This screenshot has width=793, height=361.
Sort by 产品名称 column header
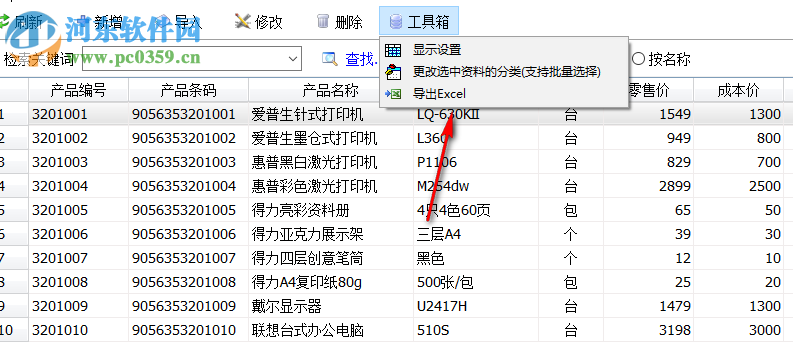[x=331, y=90]
